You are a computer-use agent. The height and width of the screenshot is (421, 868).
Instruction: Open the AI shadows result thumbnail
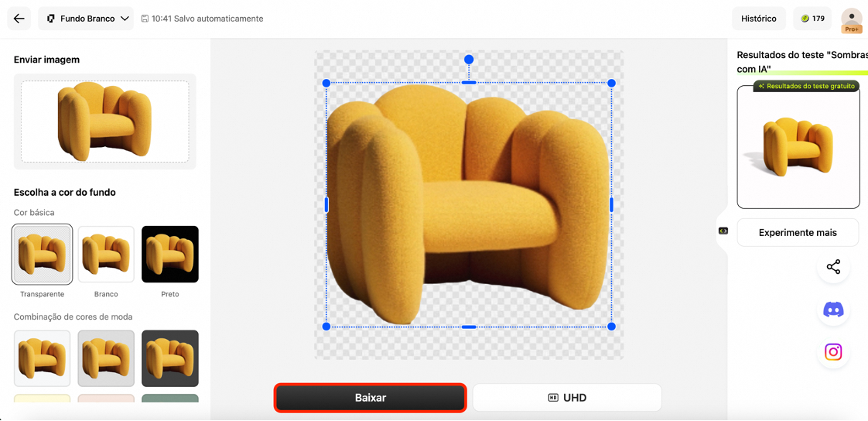(x=798, y=147)
